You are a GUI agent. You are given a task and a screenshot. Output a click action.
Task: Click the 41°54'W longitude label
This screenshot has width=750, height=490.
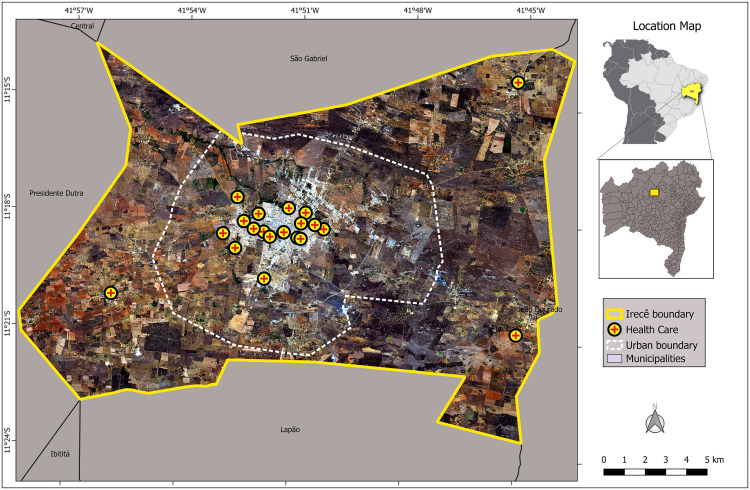(191, 10)
